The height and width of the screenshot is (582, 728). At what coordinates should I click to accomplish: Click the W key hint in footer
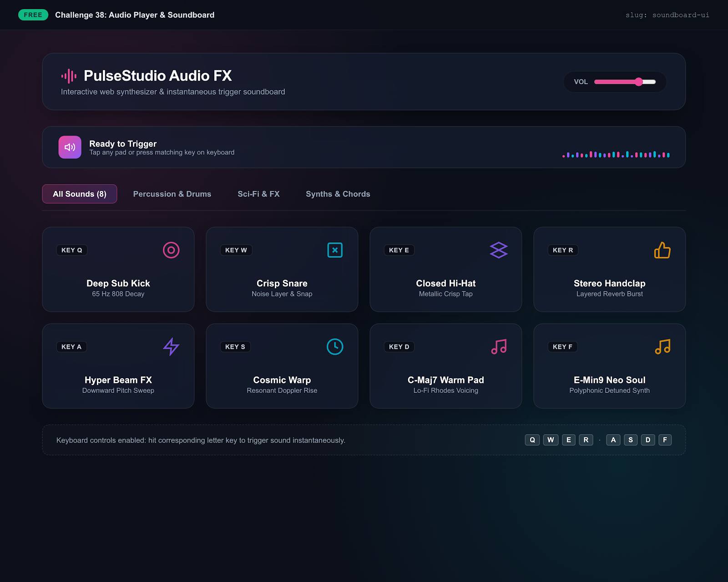551,440
